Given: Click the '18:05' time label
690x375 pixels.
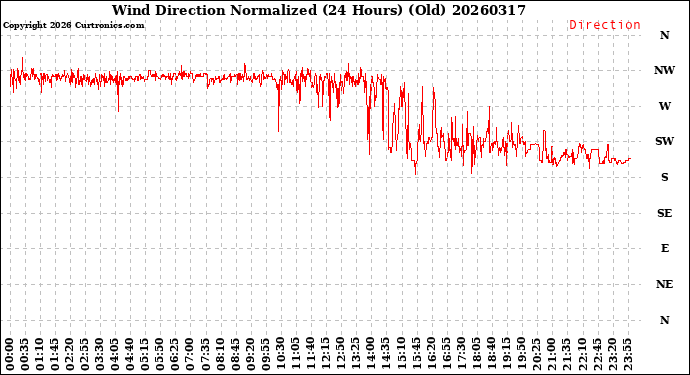Looking at the screenshot, I should tap(476, 354).
